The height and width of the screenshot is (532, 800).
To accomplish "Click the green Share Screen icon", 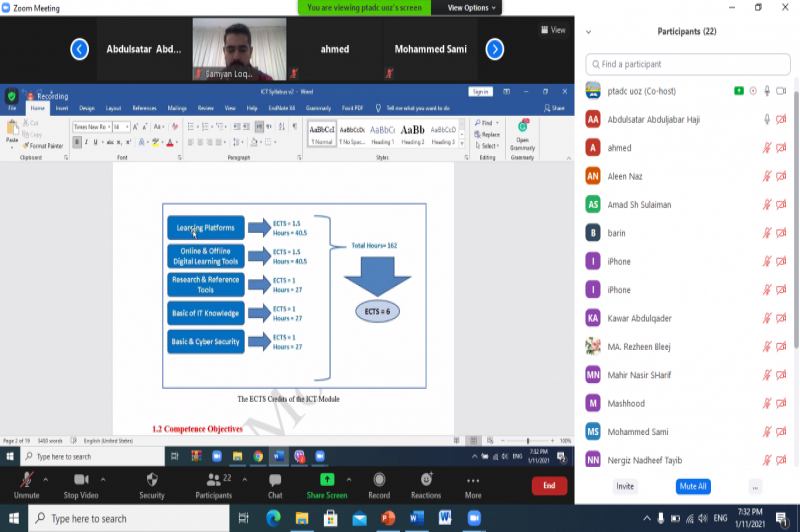I will point(327,480).
